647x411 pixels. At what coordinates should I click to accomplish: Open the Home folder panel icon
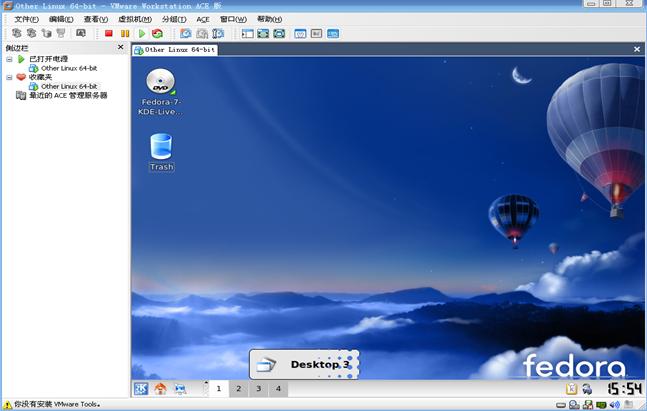tap(161, 389)
